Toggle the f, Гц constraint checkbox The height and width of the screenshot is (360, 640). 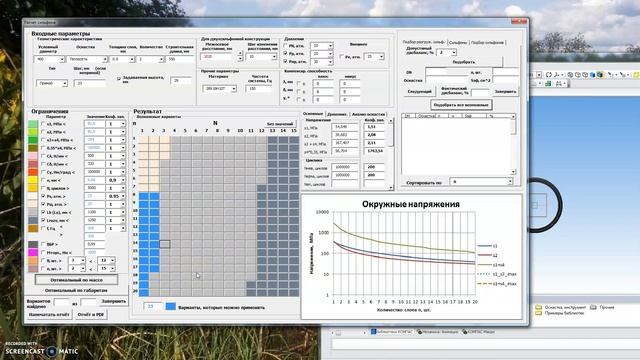[x=43, y=229]
